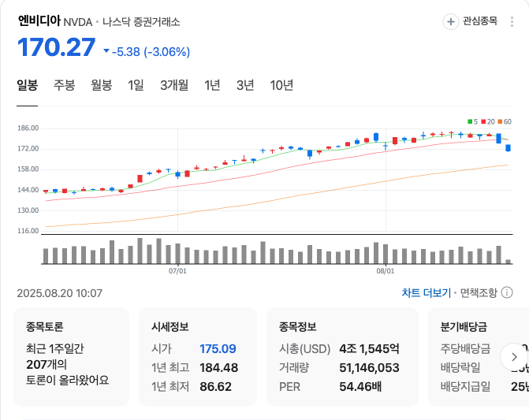Click the latest blue candlestick on the chart
Viewport: 529px width, 420px height.
point(508,148)
